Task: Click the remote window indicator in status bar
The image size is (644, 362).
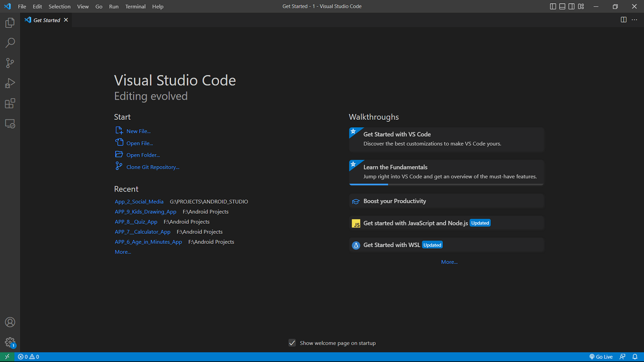Action: (x=7, y=357)
